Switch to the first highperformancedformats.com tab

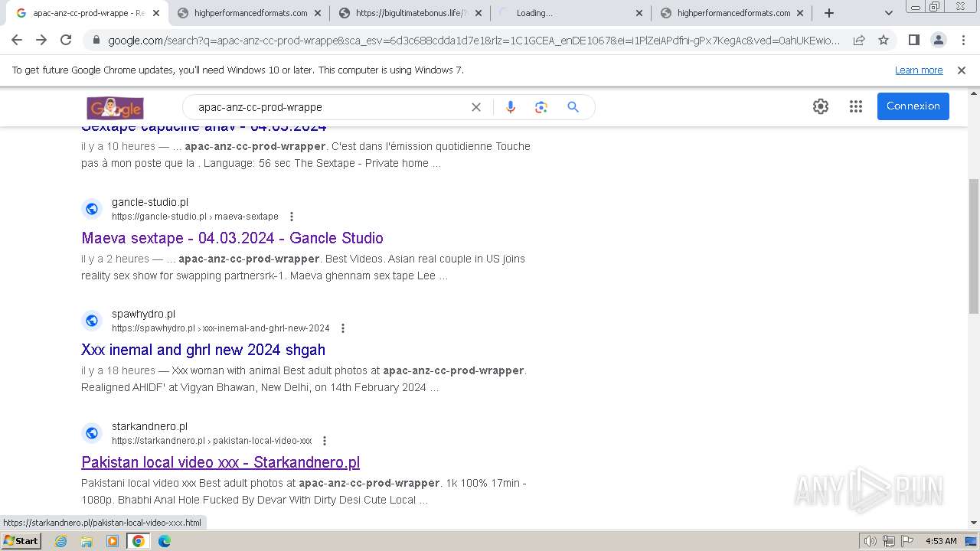click(x=250, y=13)
